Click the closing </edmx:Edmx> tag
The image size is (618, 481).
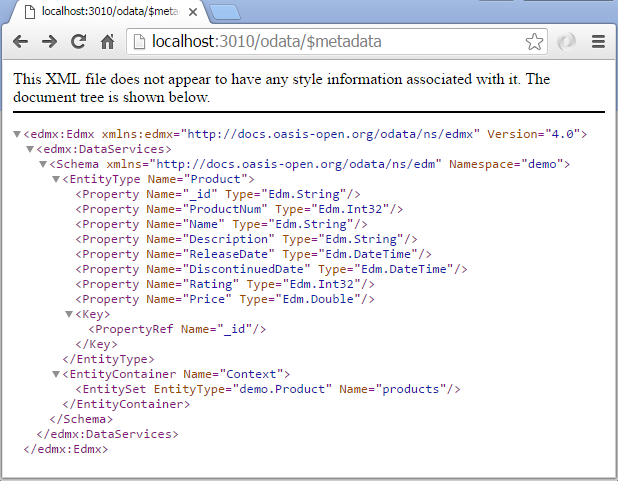pyautogui.click(x=65, y=449)
